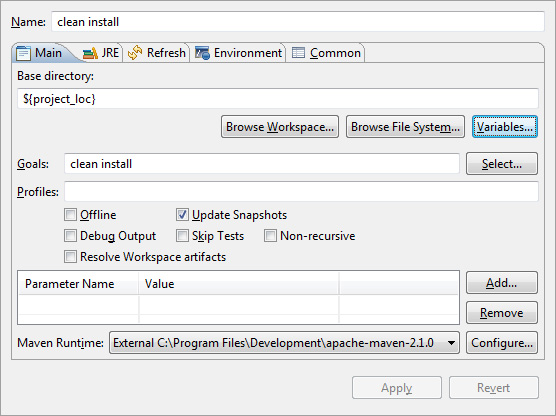556x416 pixels.
Task: Click the JRE tab books icon
Action: coord(90,53)
